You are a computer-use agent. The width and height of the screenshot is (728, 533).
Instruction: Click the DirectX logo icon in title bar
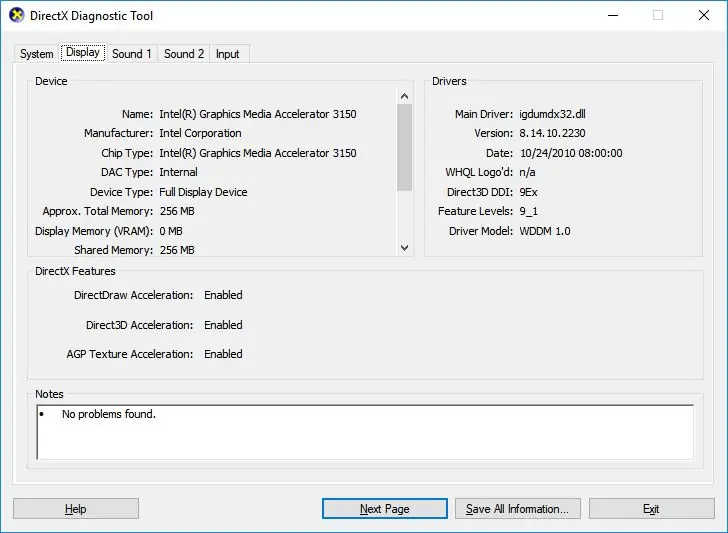tap(17, 15)
